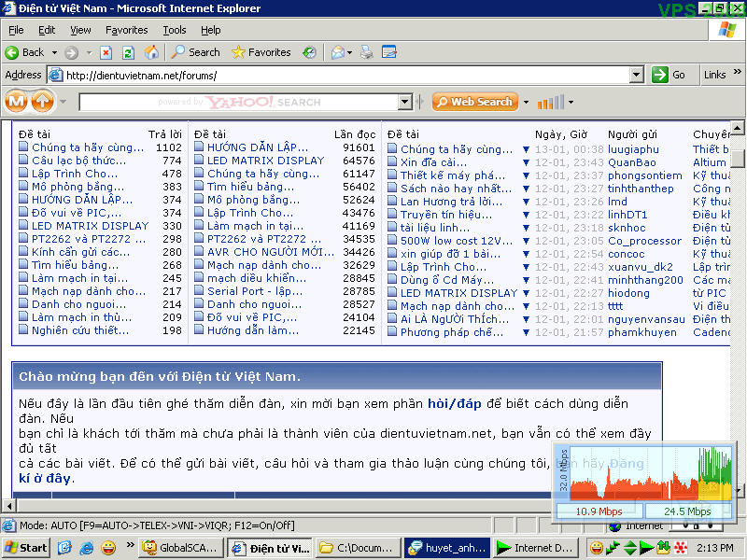Open user luugiaphu profile link

pyautogui.click(x=633, y=149)
